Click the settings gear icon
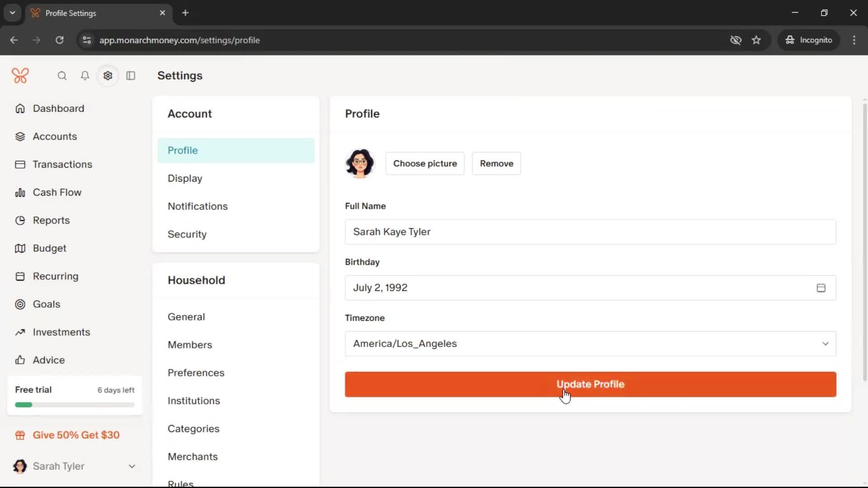The height and width of the screenshot is (488, 868). point(108,76)
